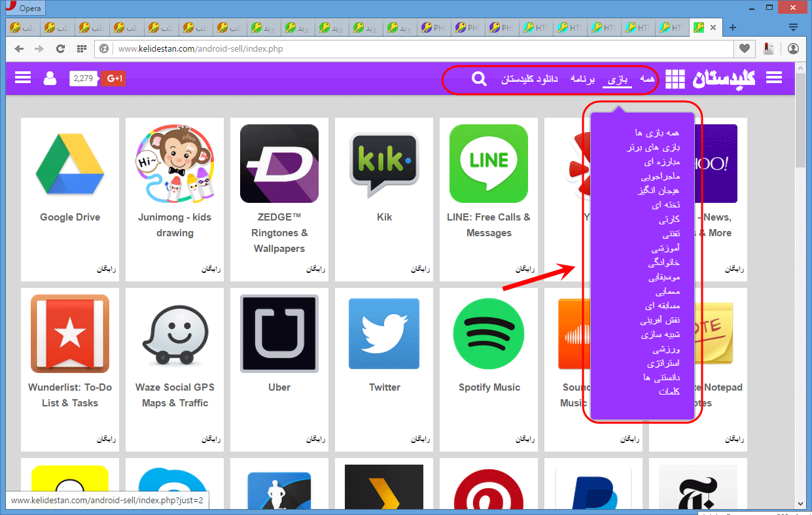Choose بازی های برتر in the menu

click(653, 148)
